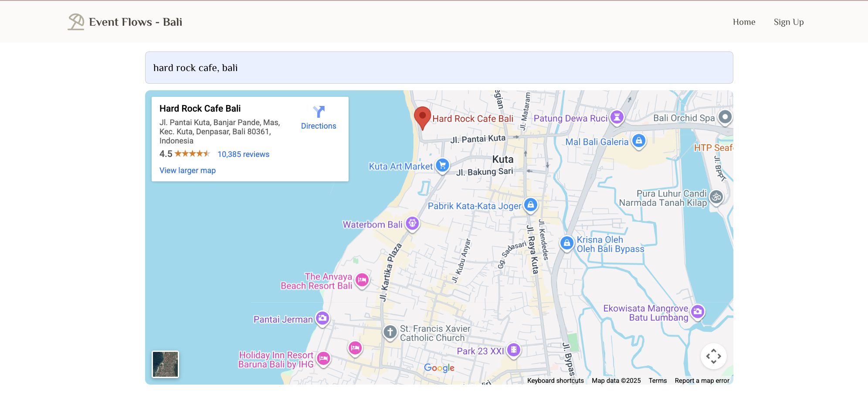This screenshot has width=868, height=409.
Task: Click the Hard Rock Cafe Bali red map label
Action: [473, 119]
